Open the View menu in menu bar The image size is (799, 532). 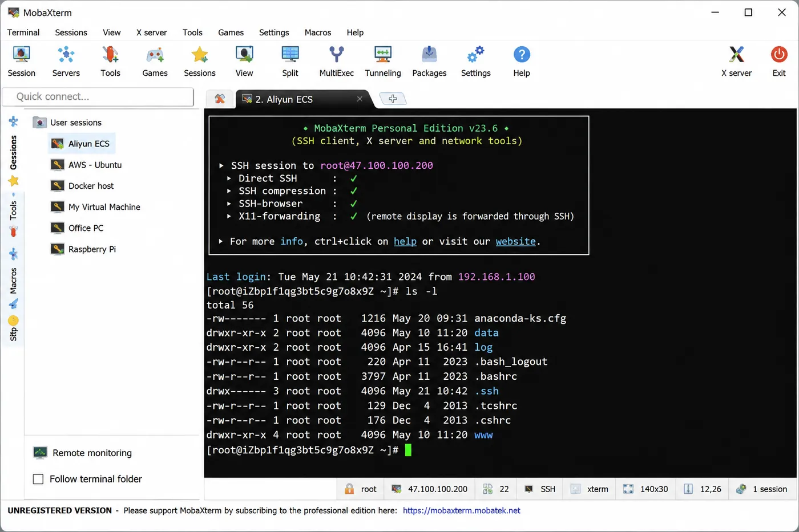tap(112, 33)
